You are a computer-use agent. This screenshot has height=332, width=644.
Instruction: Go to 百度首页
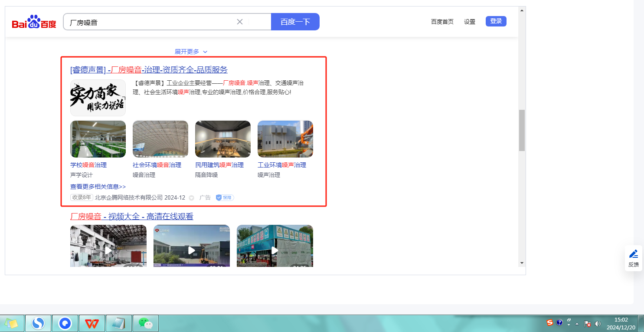pos(442,22)
